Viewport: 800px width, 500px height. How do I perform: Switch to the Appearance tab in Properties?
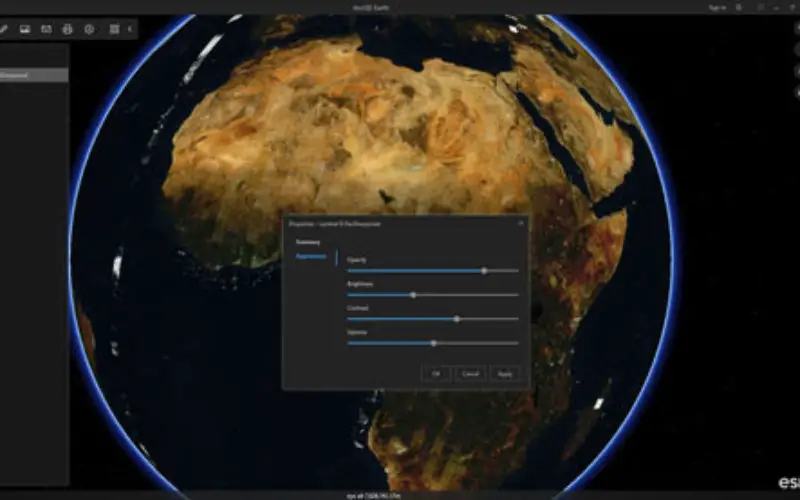(311, 256)
